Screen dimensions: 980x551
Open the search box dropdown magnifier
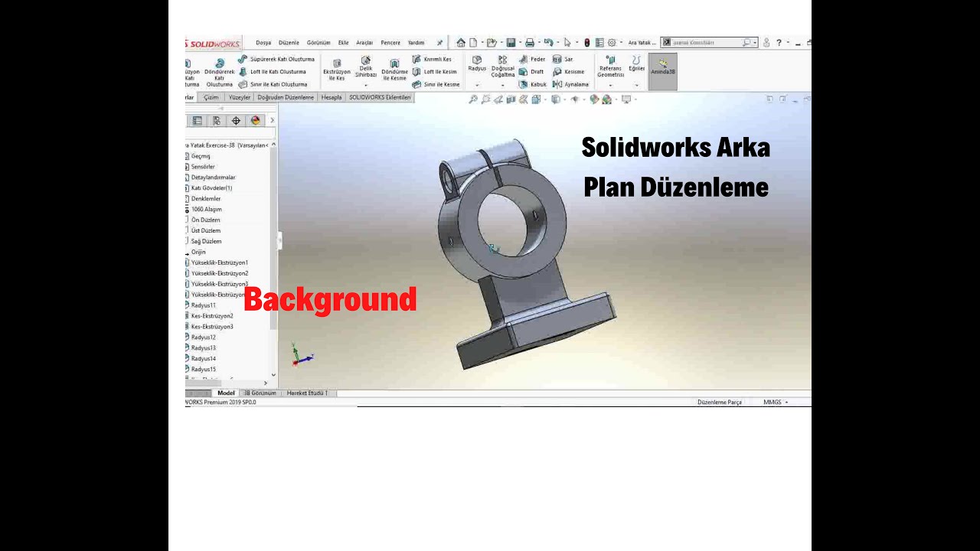click(x=748, y=43)
